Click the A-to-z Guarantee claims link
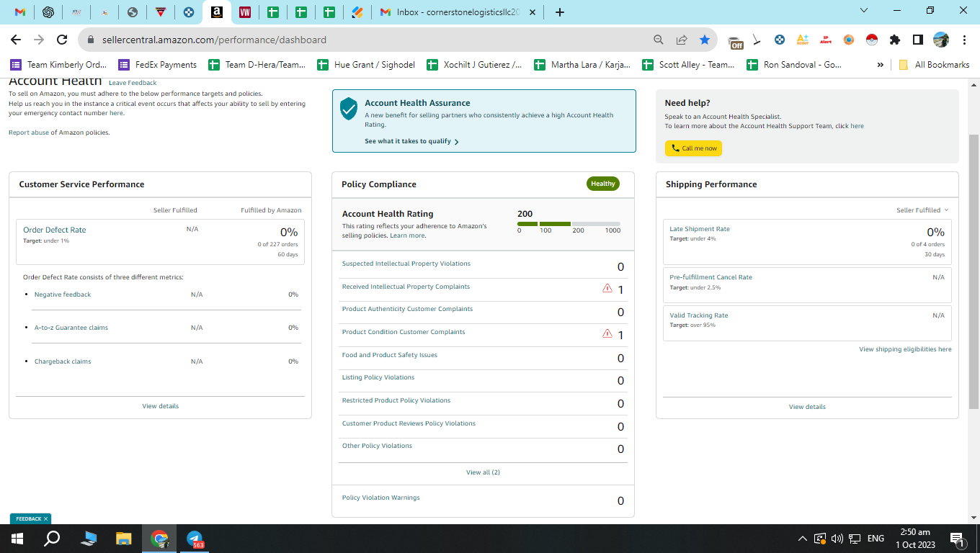980x553 pixels. (x=71, y=328)
